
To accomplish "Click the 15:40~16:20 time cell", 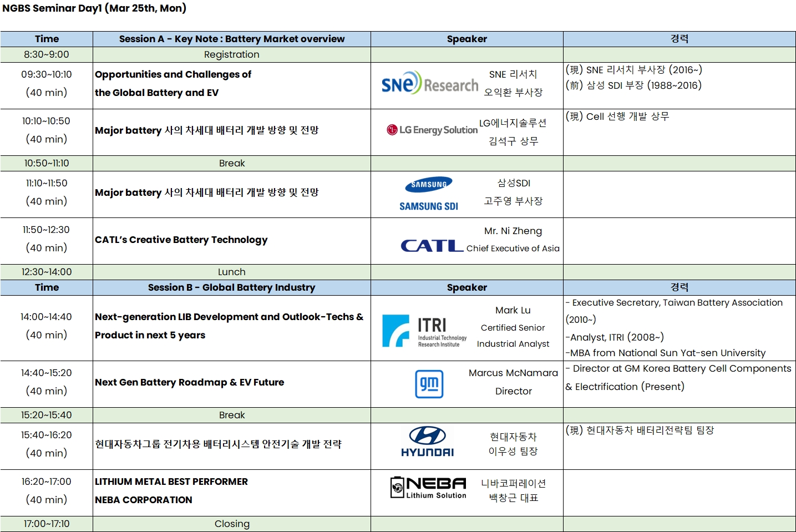I will click(x=47, y=446).
